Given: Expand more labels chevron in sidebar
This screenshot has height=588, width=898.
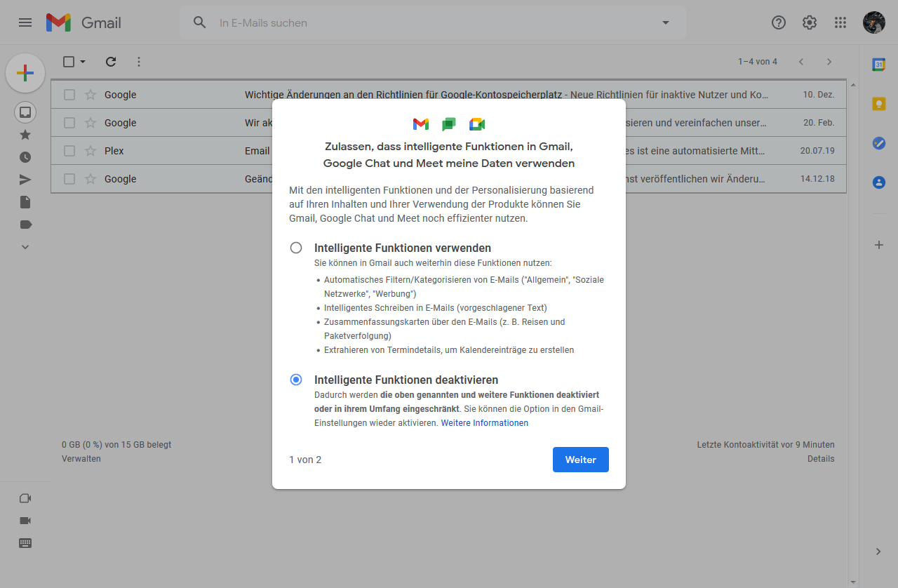Looking at the screenshot, I should click(25, 247).
